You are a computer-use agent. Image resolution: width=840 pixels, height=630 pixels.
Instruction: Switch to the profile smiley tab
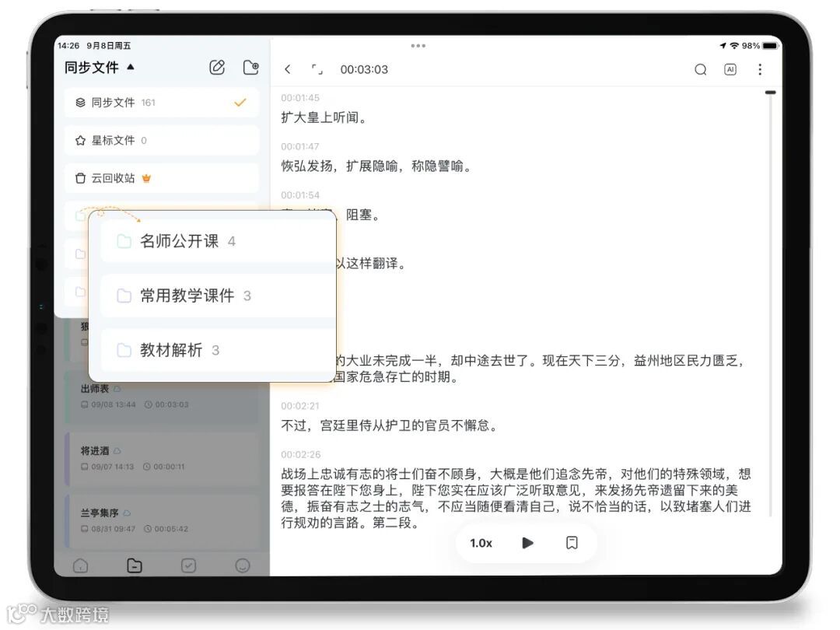(x=243, y=565)
